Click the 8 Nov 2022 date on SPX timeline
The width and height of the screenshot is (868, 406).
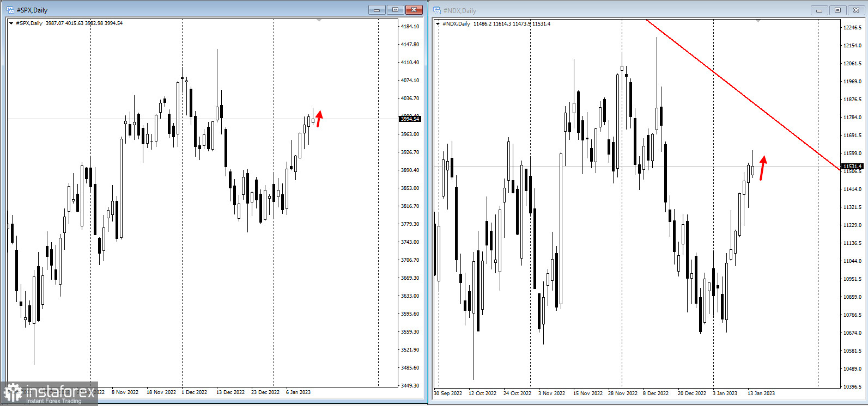coord(125,392)
